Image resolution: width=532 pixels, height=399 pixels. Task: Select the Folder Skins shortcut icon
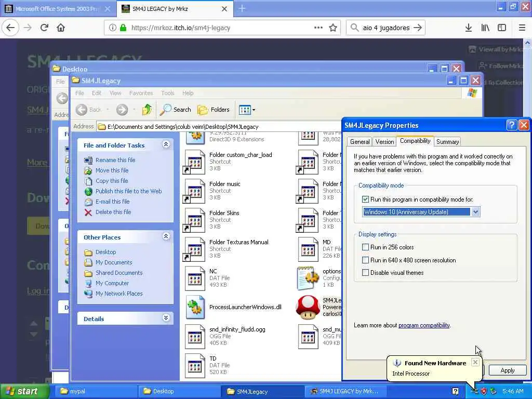195,220
